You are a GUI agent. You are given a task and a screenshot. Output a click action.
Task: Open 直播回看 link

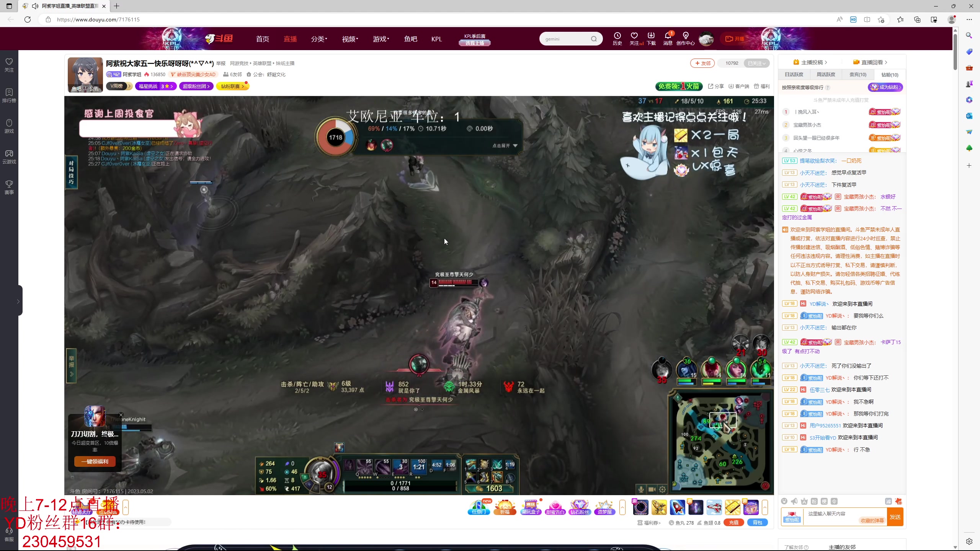pos(870,62)
